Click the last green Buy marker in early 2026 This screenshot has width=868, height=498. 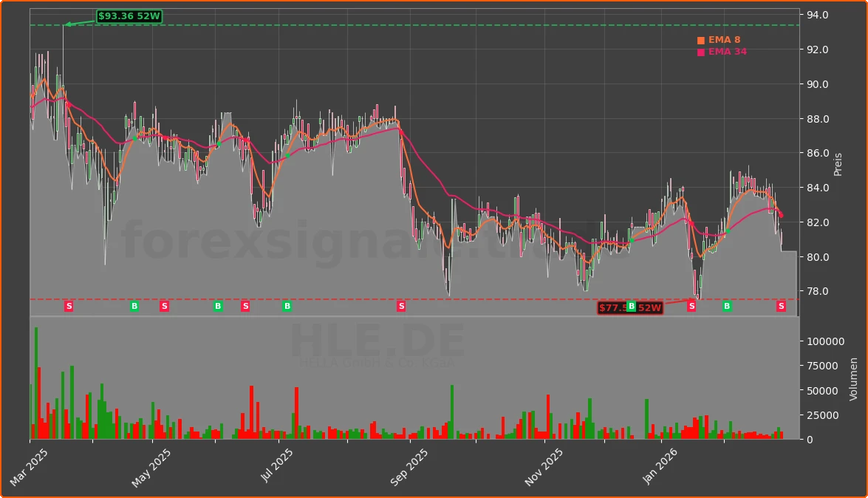(727, 306)
